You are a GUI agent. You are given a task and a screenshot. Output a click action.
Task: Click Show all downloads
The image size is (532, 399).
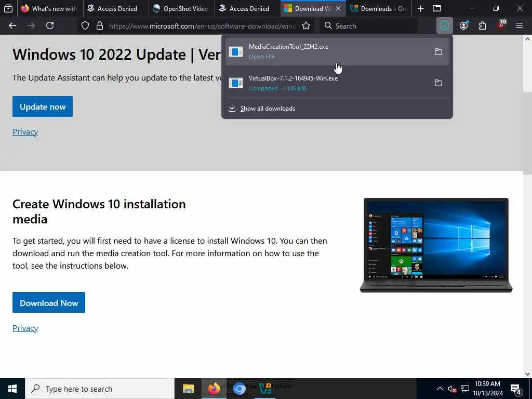coord(268,109)
